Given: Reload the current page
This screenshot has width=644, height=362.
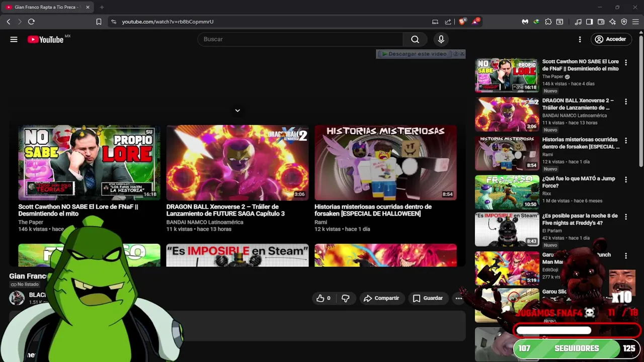Looking at the screenshot, I should pyautogui.click(x=31, y=22).
